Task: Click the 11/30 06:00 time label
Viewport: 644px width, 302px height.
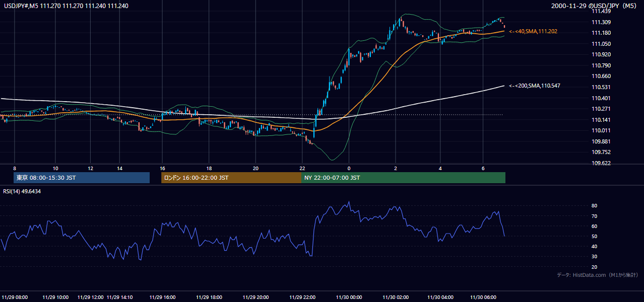Action: pyautogui.click(x=483, y=297)
